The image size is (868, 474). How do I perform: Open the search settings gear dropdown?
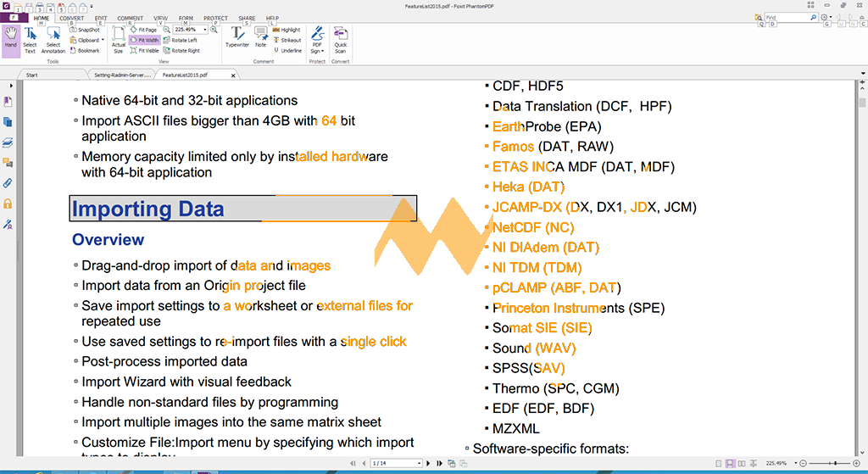pos(826,18)
